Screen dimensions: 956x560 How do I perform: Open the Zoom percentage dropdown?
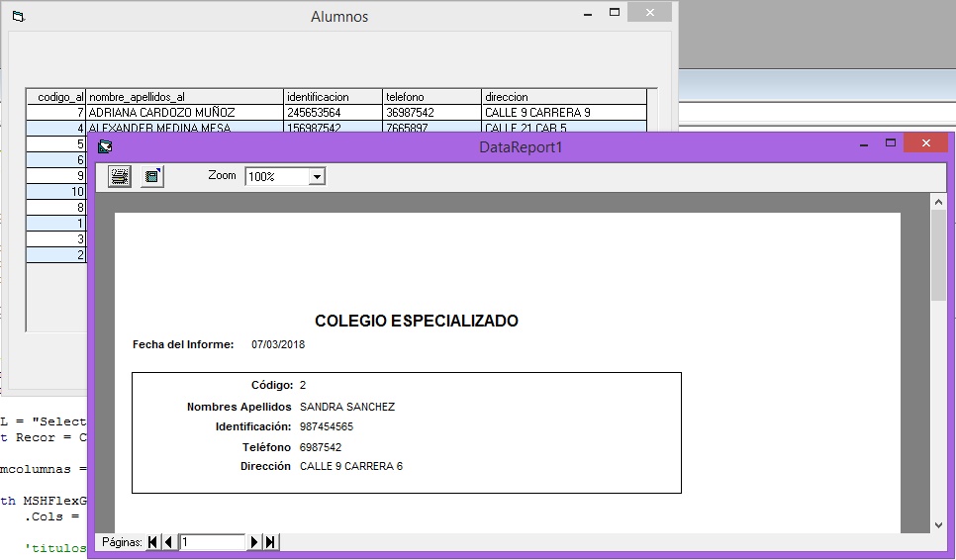(317, 176)
